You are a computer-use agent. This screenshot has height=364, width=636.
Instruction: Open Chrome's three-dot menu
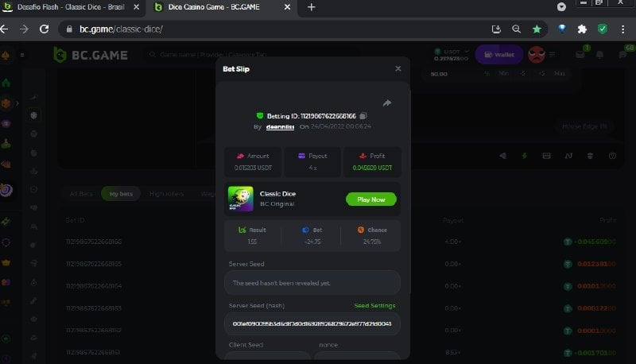point(623,29)
